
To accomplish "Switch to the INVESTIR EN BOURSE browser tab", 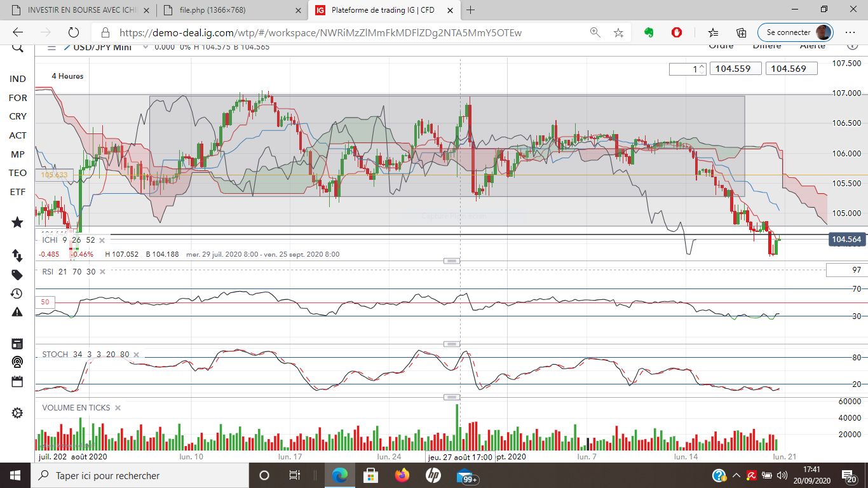I will [x=79, y=10].
